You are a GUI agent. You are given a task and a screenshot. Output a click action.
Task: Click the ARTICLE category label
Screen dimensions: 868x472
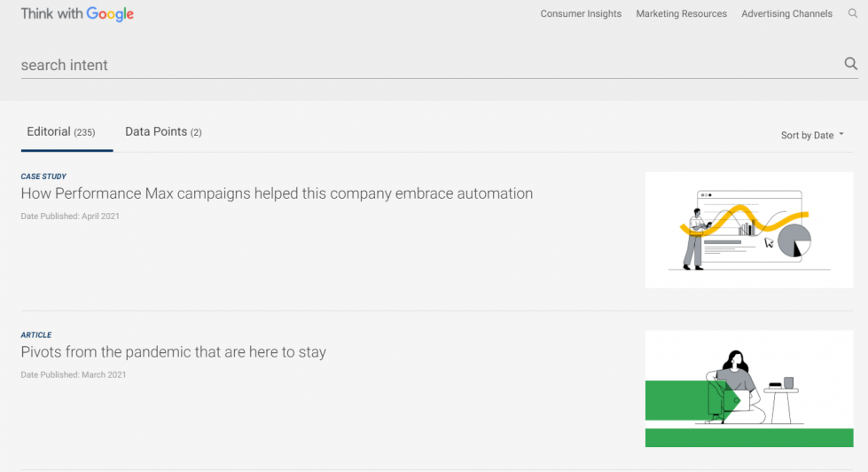(x=36, y=334)
